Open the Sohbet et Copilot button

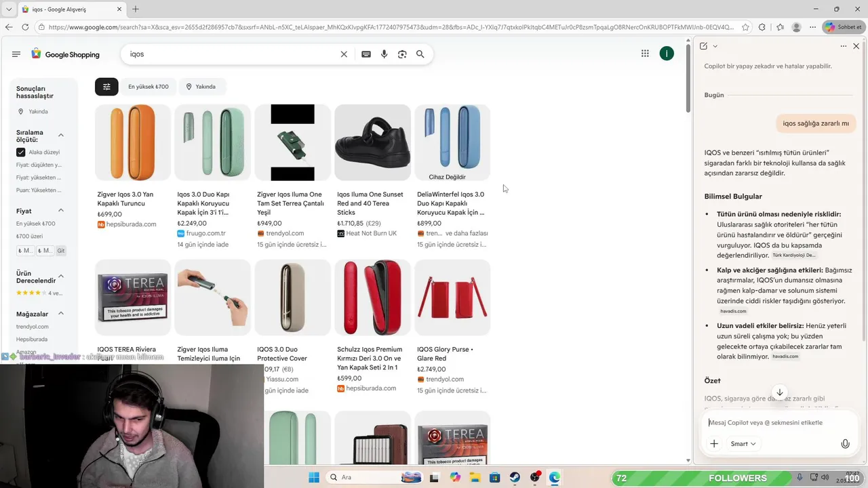click(x=842, y=27)
